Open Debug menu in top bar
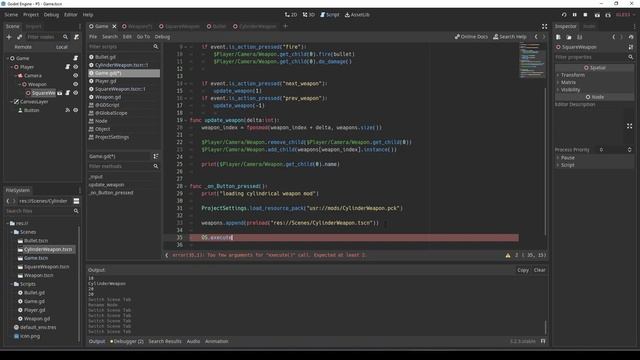 (51, 15)
